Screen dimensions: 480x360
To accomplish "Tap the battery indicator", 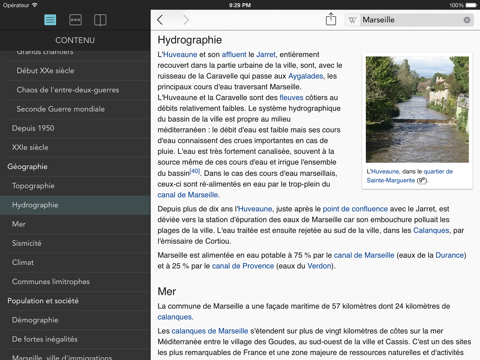I will (x=471, y=5).
